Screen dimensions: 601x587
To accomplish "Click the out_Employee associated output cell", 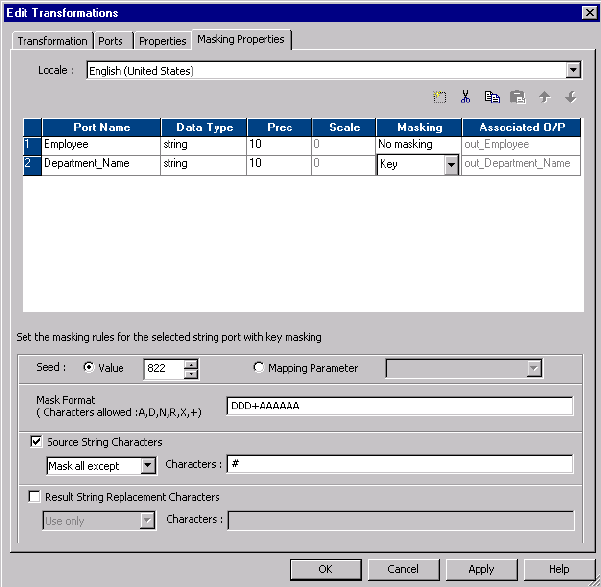I will coord(521,145).
